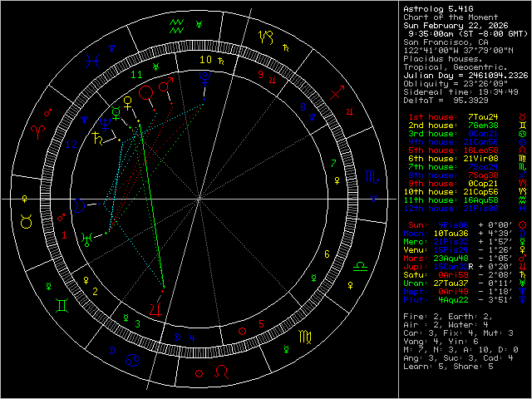This screenshot has height=399, width=532.
Task: Select the 'Learn: 5, Share: 5' line
Action: [448, 366]
